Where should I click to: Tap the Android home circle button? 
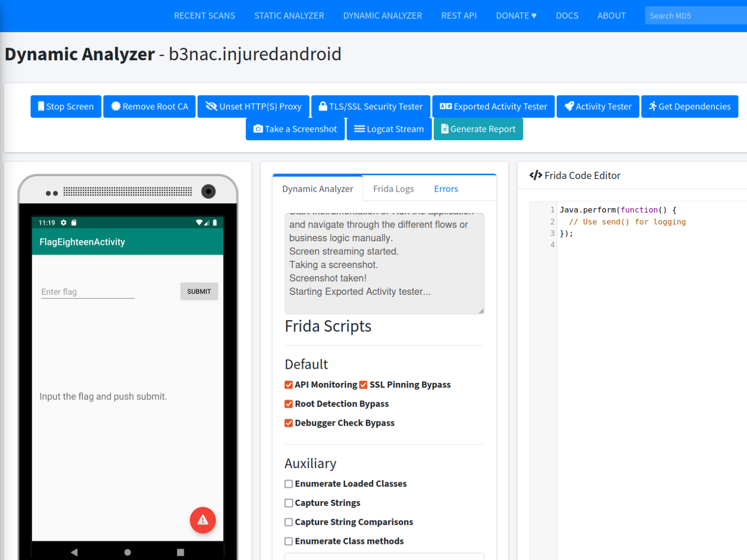click(127, 552)
